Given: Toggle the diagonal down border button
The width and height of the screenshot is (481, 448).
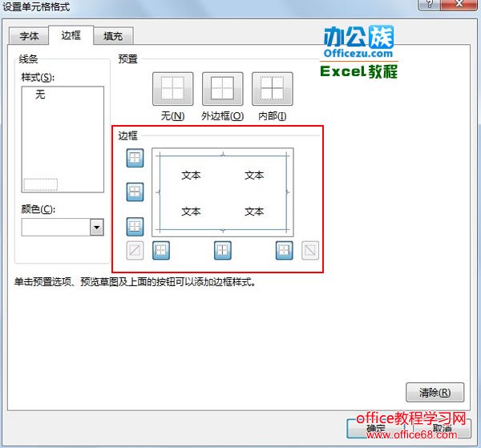Looking at the screenshot, I should click(310, 251).
